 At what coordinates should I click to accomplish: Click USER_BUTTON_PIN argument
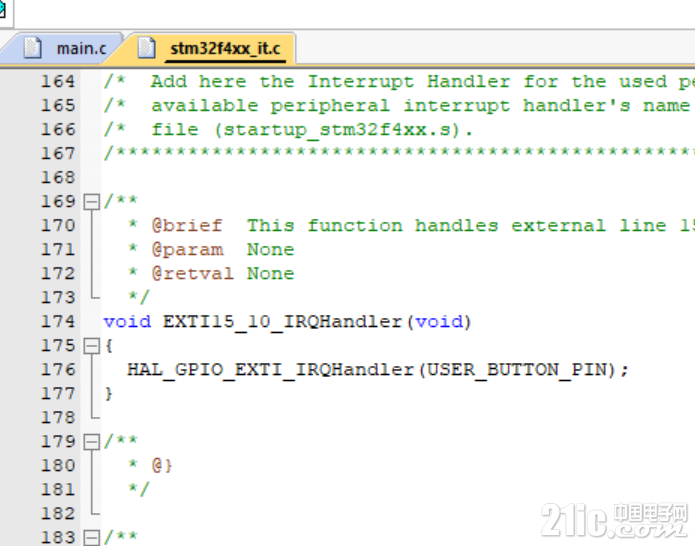pos(517,370)
